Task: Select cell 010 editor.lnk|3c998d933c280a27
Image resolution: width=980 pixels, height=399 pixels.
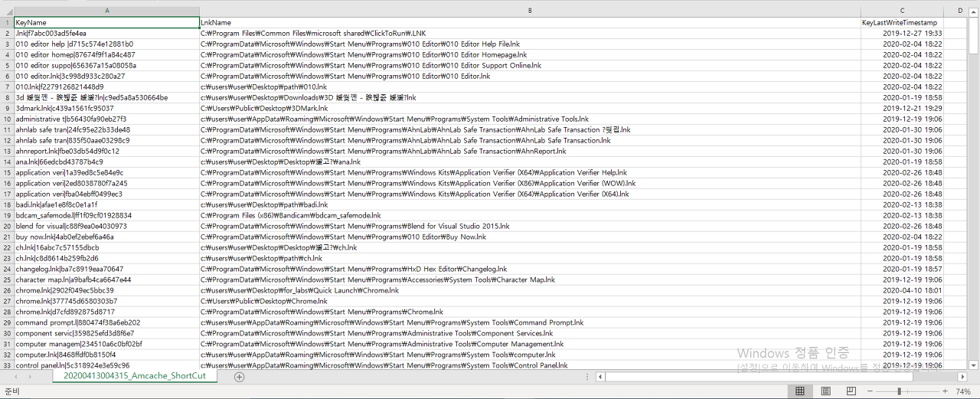Action: (x=106, y=77)
